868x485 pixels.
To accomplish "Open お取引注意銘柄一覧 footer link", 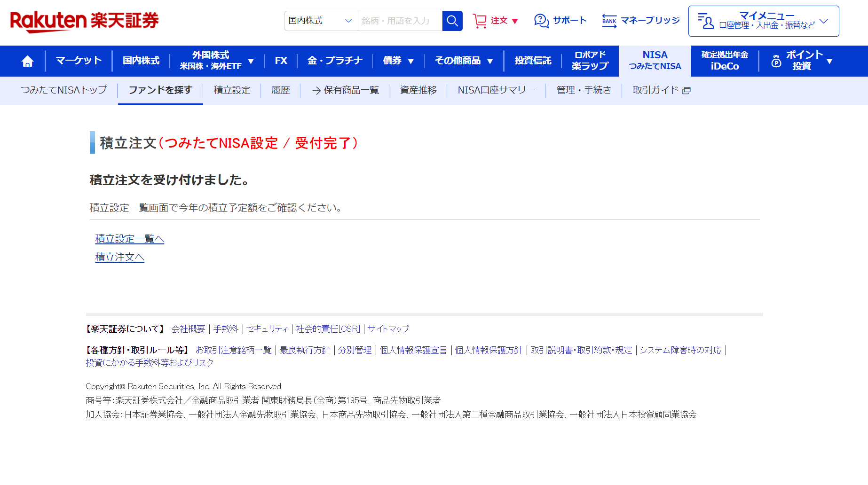I will pyautogui.click(x=234, y=350).
